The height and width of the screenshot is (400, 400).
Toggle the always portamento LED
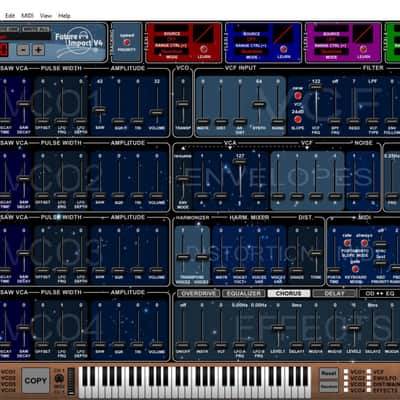(364, 243)
